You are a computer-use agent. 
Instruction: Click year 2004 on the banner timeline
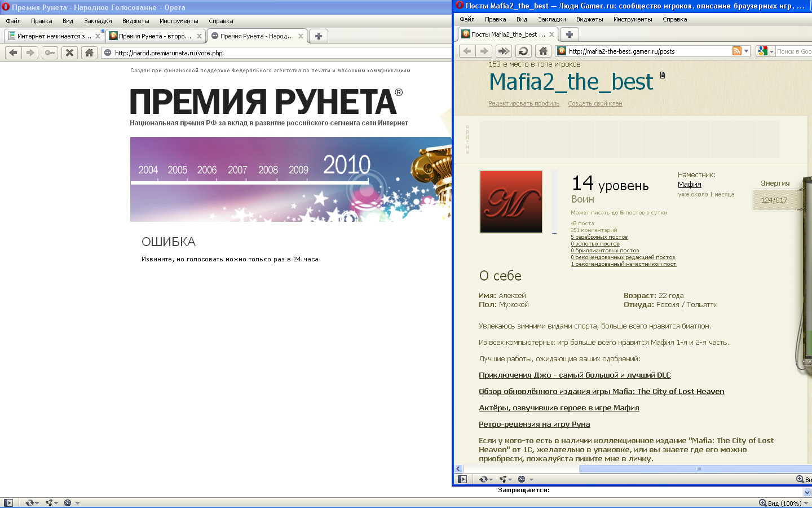click(148, 170)
